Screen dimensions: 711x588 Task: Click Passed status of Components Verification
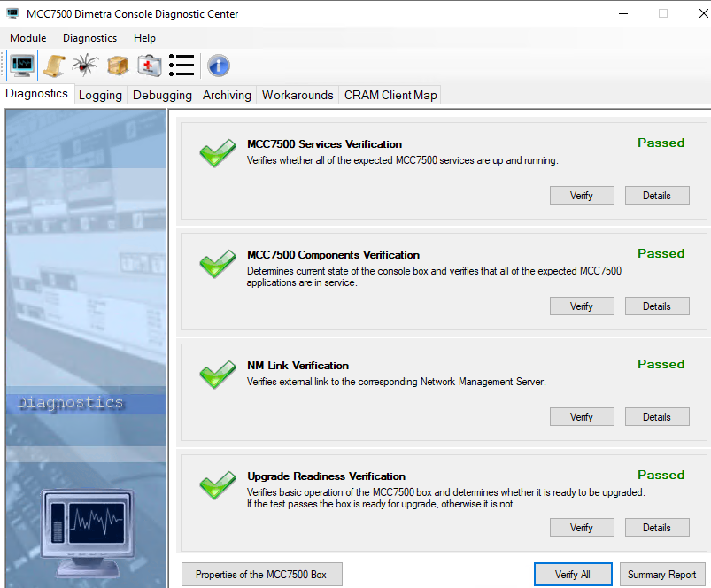click(x=661, y=253)
